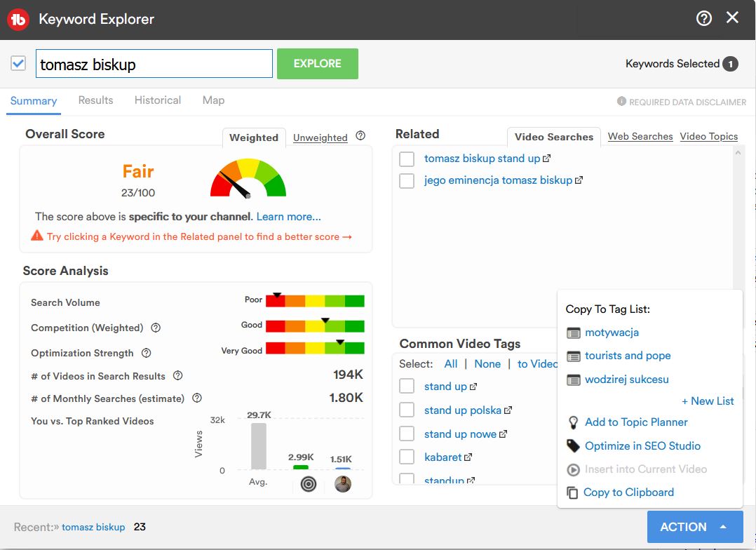Click the clipboard copy icon

pyautogui.click(x=572, y=492)
